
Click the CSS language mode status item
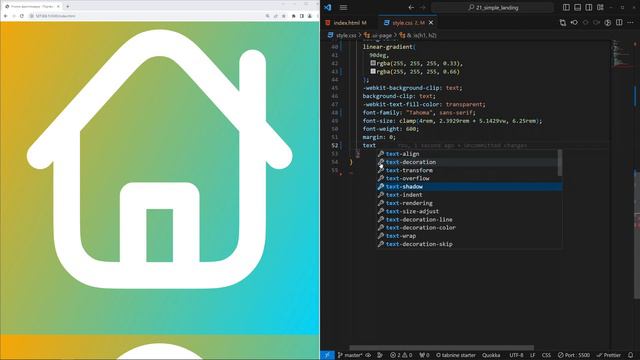pos(546,355)
